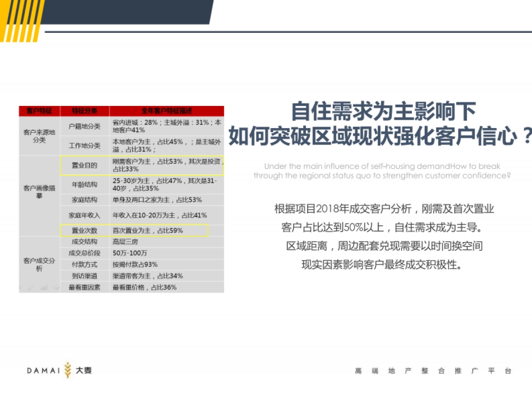
Task: Open the comment bubble icon below the table
Action: pos(55,287)
